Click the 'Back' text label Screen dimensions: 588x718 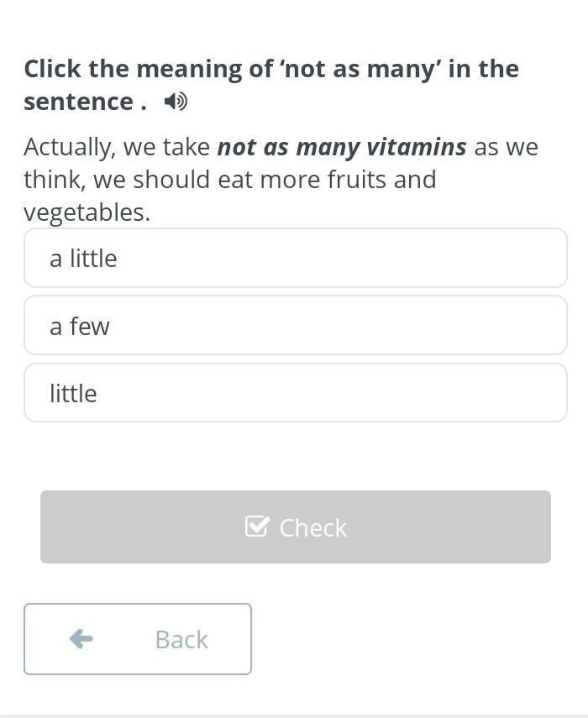(x=181, y=640)
